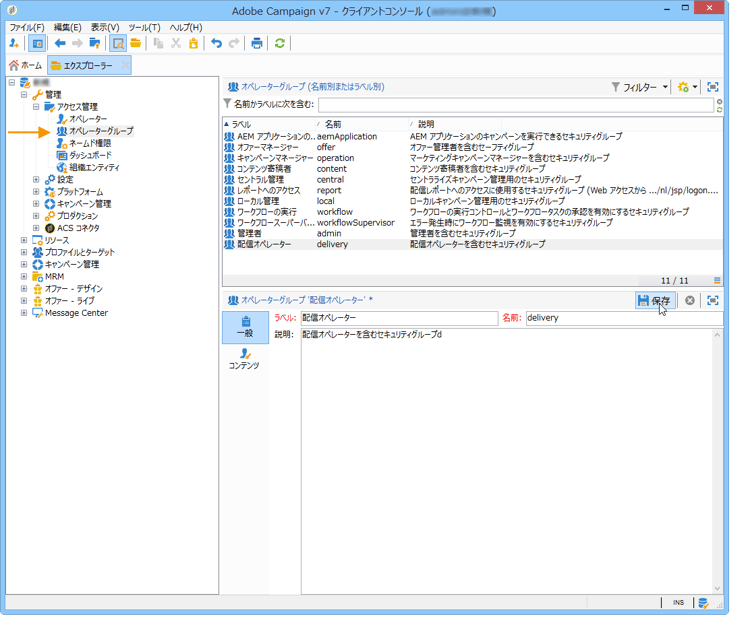
Task: Click the back navigation arrow in toolbar
Action: click(x=60, y=44)
